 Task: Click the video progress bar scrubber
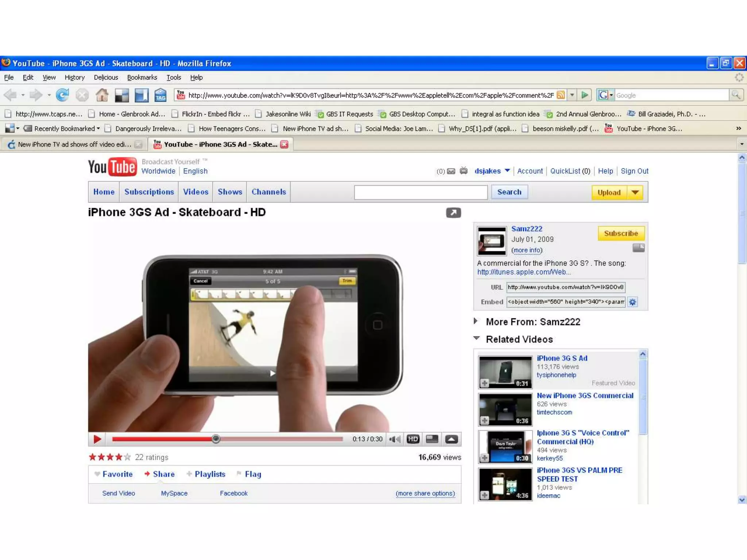click(216, 439)
